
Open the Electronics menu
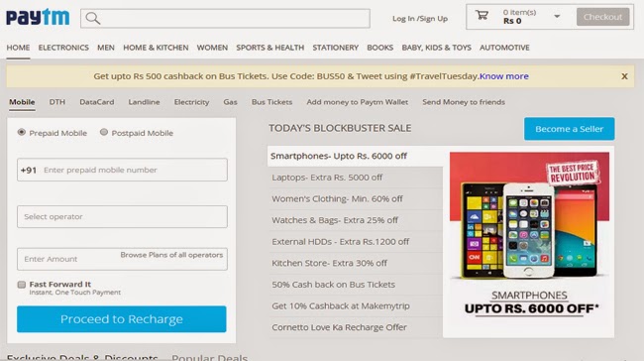(x=63, y=48)
